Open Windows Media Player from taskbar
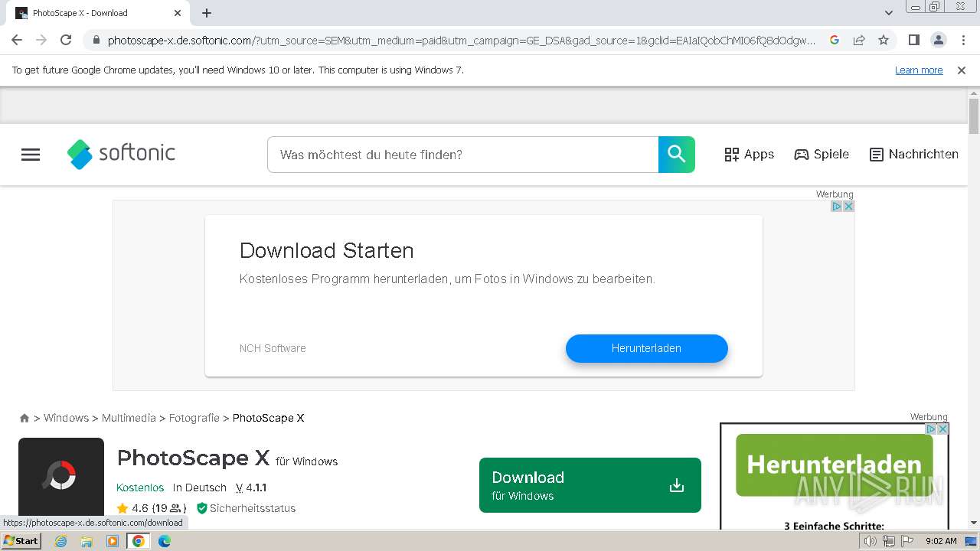This screenshot has width=980, height=551. 113,541
